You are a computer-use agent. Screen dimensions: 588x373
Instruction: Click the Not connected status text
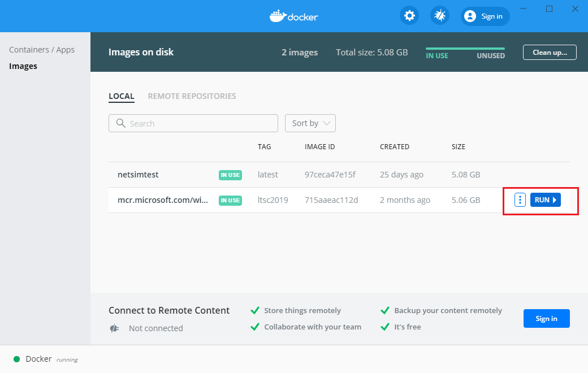[156, 328]
